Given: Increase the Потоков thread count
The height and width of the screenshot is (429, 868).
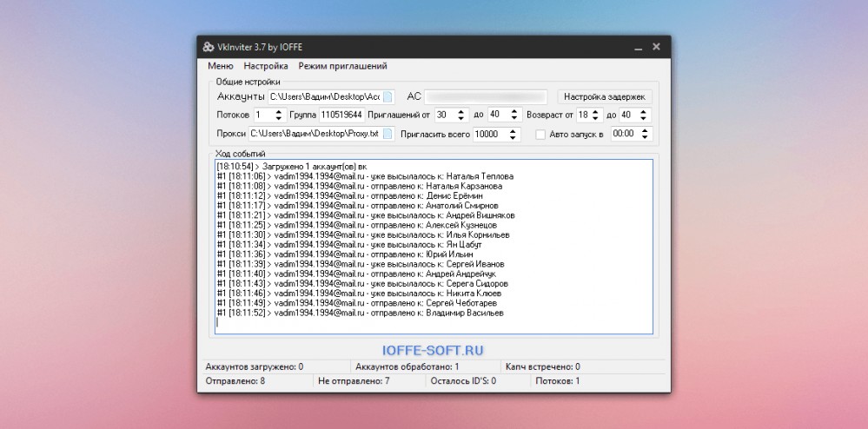Looking at the screenshot, I should tap(278, 112).
